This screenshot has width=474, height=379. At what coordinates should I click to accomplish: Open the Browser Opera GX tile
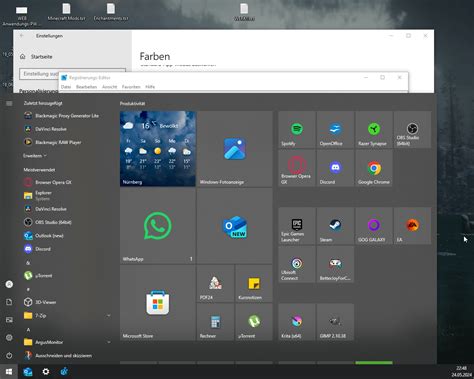tap(297, 168)
